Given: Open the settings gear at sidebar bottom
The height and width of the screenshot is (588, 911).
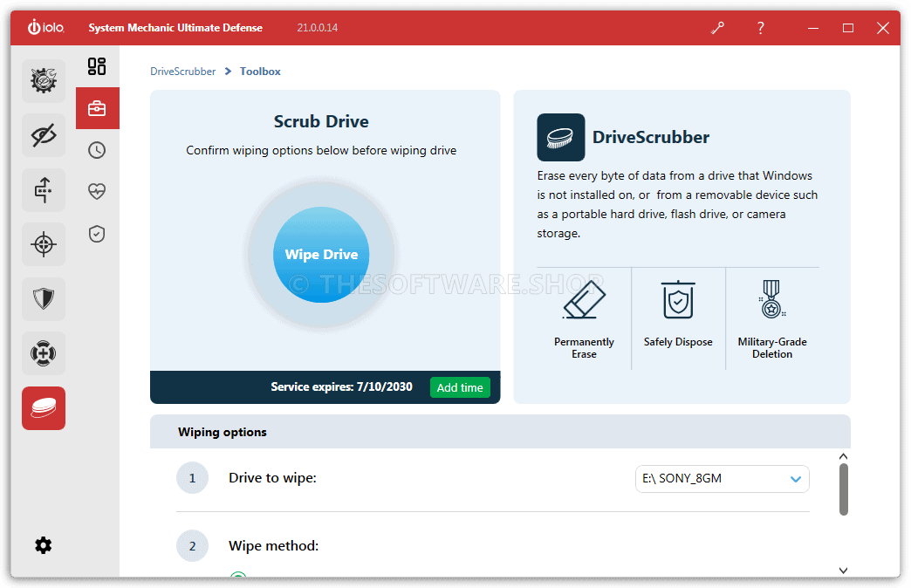Looking at the screenshot, I should [x=44, y=545].
